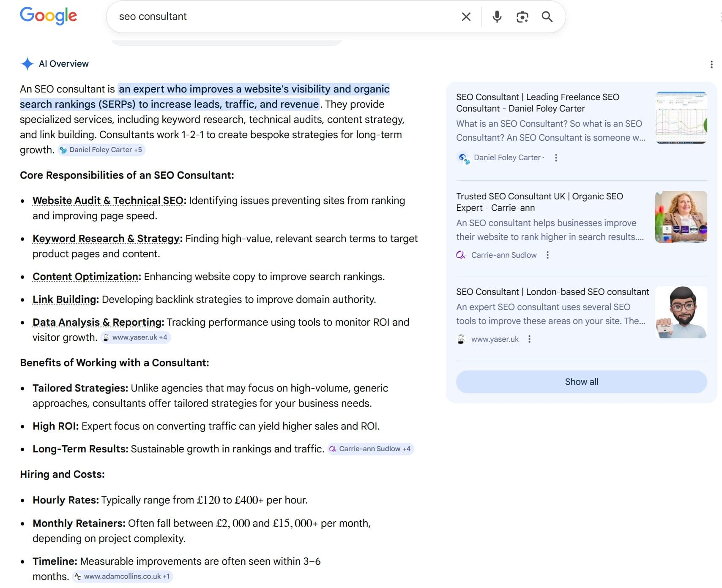
Task: Open the 'Leading Freelance SEO Consultant' source title
Action: pyautogui.click(x=538, y=103)
